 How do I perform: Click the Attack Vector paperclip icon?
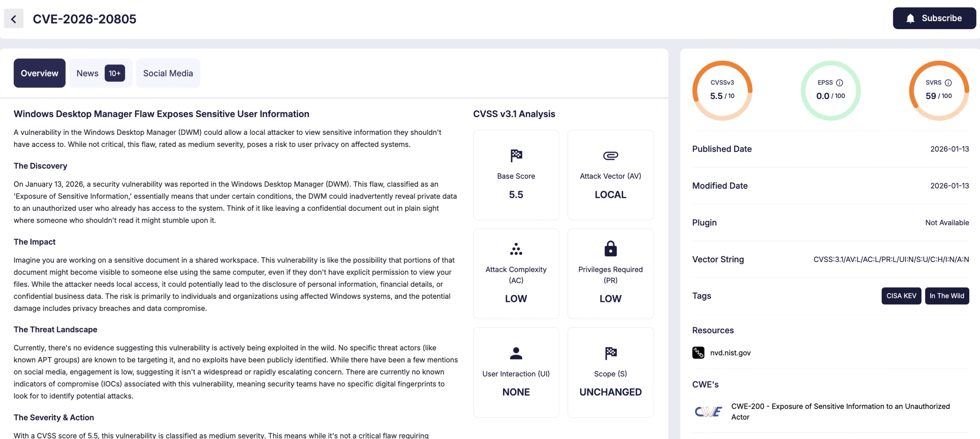611,156
